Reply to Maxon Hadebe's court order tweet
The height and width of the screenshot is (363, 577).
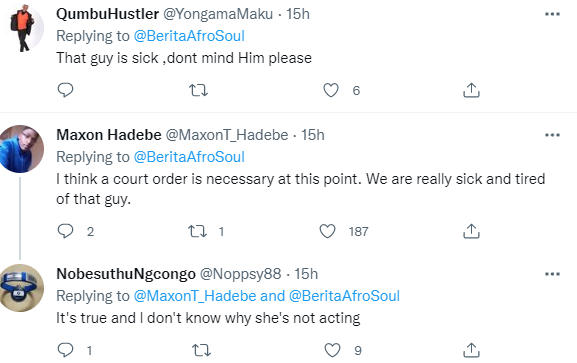click(66, 231)
